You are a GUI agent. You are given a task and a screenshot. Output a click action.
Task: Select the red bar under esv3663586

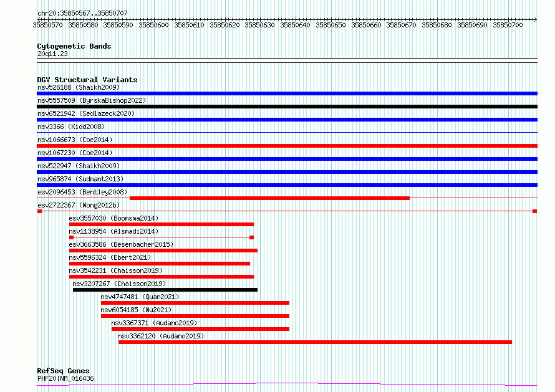pyautogui.click(x=163, y=251)
